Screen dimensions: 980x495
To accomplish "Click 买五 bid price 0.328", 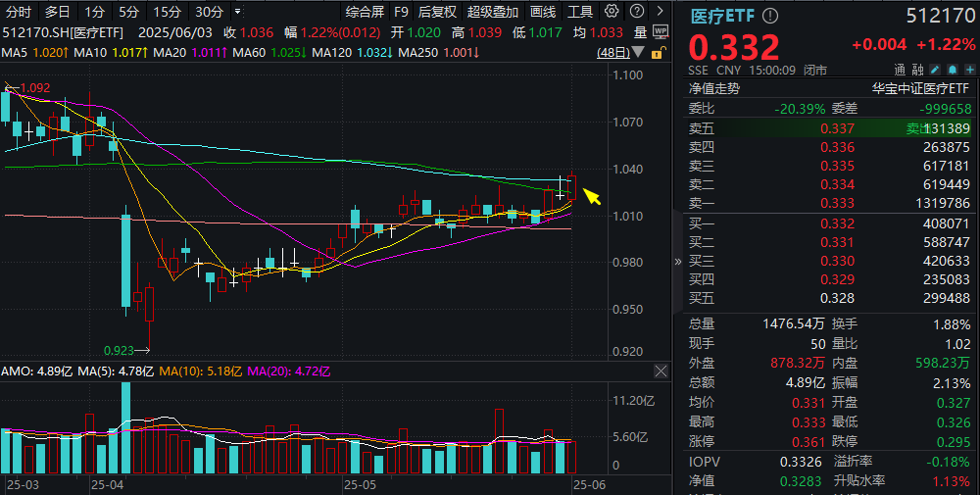I will (838, 299).
